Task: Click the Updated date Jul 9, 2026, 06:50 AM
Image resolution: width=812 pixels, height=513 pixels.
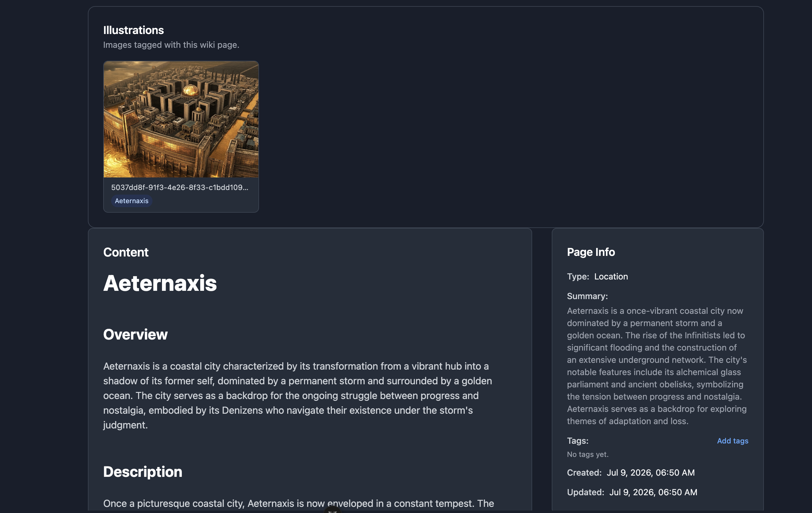Action: [653, 492]
